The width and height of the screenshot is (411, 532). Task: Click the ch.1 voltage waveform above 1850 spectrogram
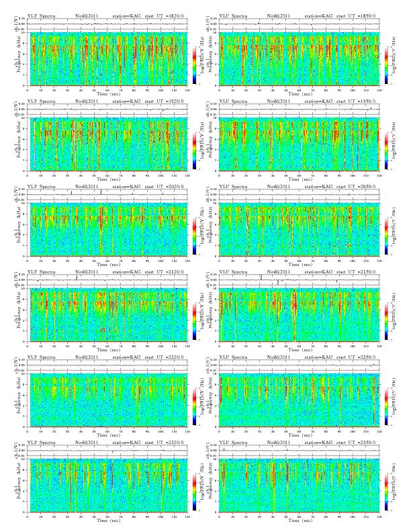299,24
